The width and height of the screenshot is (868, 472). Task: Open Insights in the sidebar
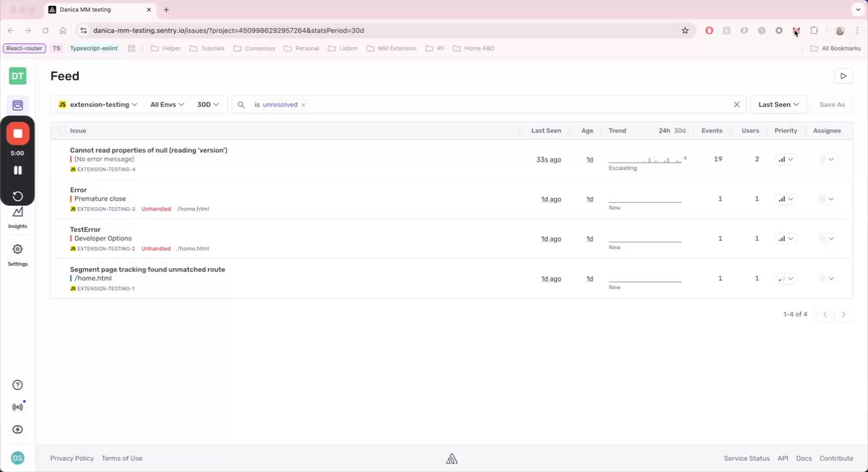(18, 217)
